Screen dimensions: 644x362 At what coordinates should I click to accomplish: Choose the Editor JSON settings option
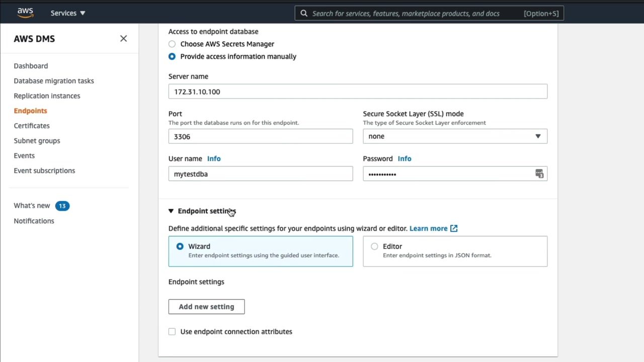(374, 246)
